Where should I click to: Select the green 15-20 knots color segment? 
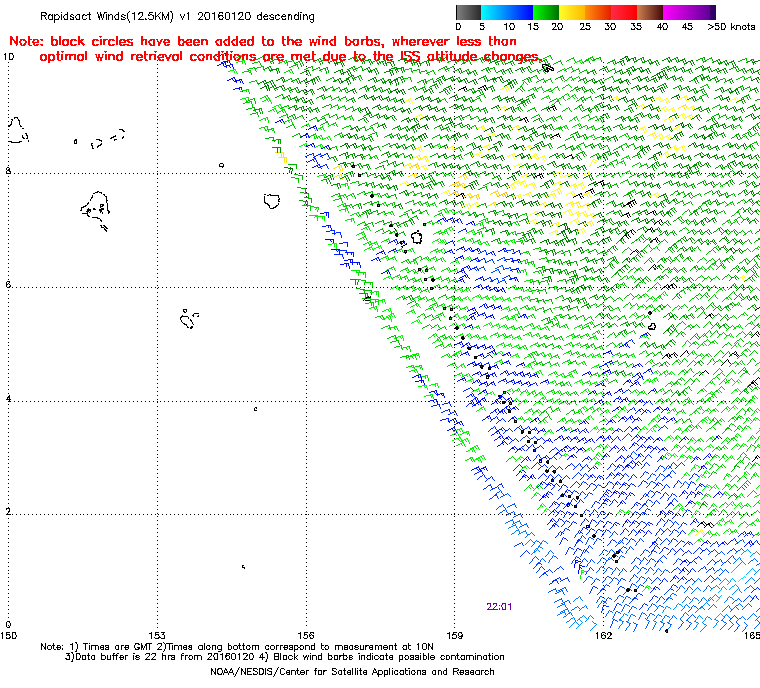(546, 12)
